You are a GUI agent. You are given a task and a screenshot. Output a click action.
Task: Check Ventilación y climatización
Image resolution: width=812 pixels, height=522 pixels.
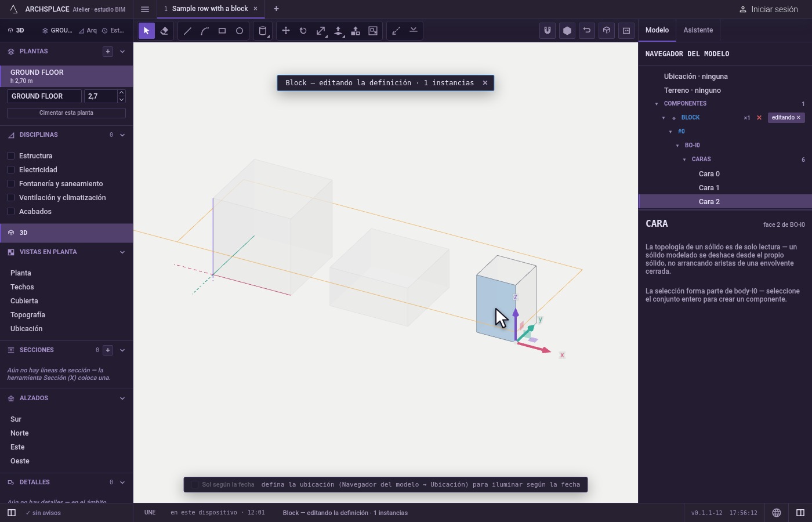click(10, 198)
